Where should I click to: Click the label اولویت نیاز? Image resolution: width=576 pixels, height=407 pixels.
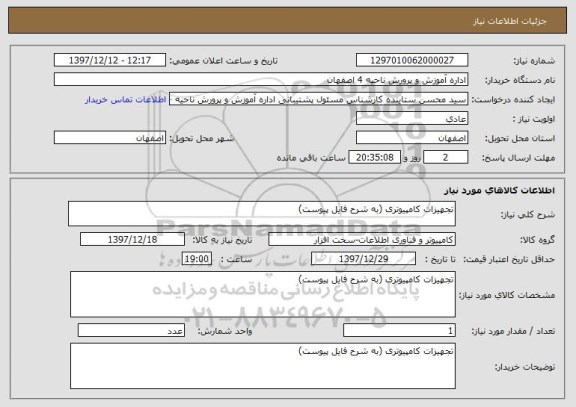pyautogui.click(x=534, y=119)
